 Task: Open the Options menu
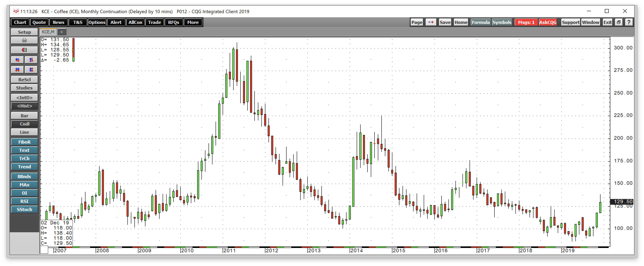97,22
